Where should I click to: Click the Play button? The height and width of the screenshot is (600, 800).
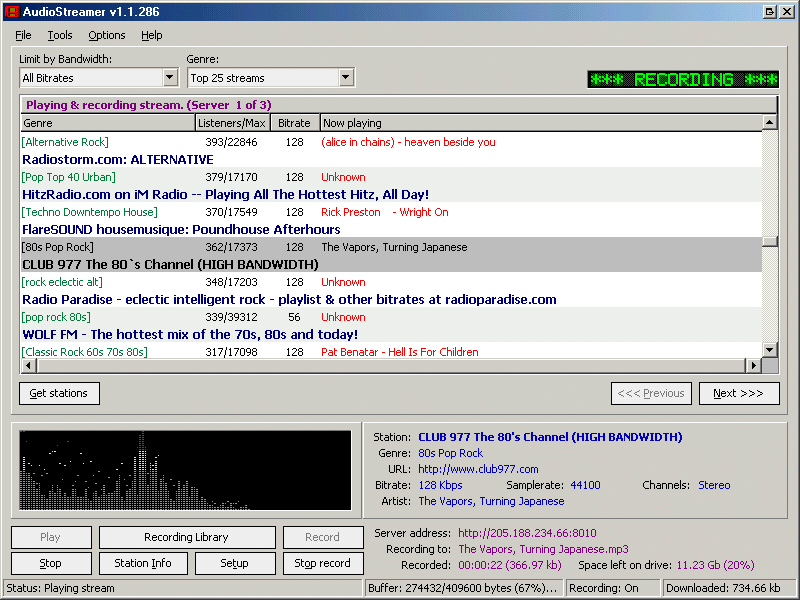(x=51, y=537)
